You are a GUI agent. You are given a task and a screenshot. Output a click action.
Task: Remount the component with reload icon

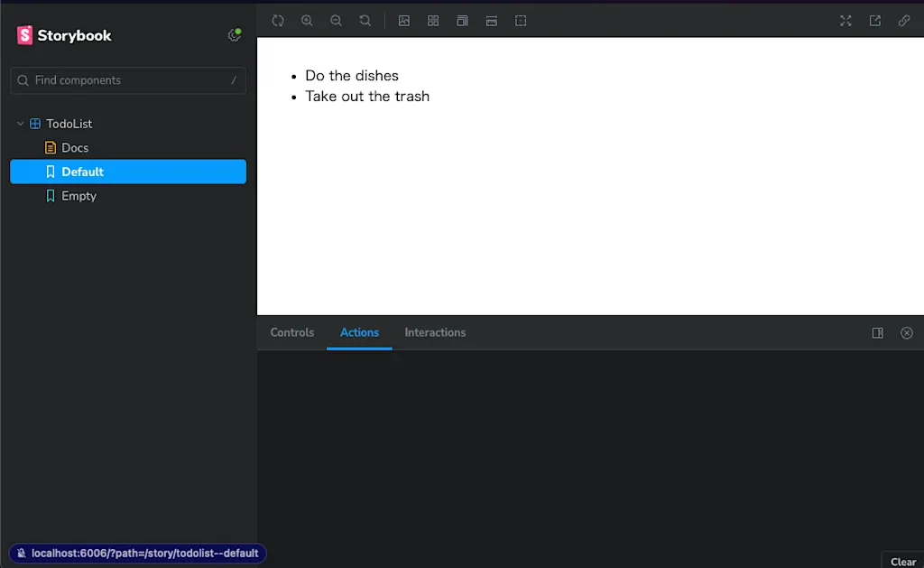coord(278,21)
